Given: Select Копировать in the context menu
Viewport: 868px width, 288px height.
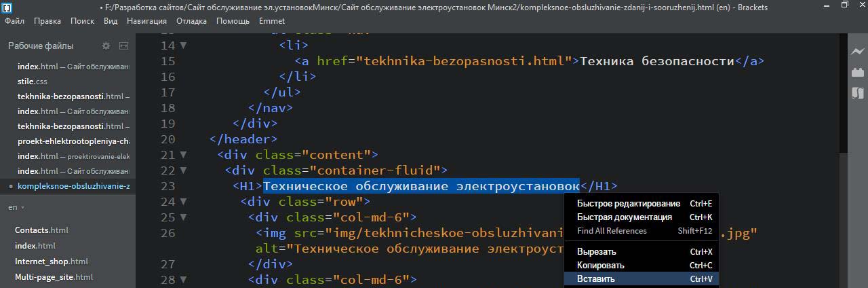Looking at the screenshot, I should pos(600,266).
